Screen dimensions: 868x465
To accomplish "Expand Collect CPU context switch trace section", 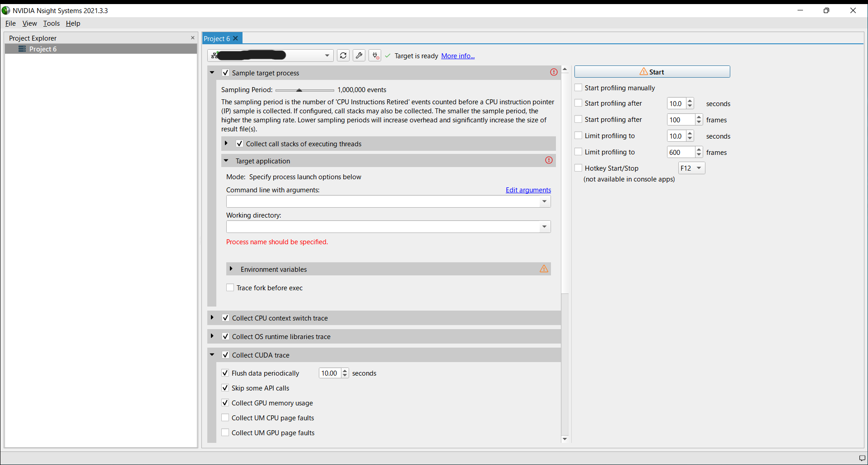I will (212, 318).
